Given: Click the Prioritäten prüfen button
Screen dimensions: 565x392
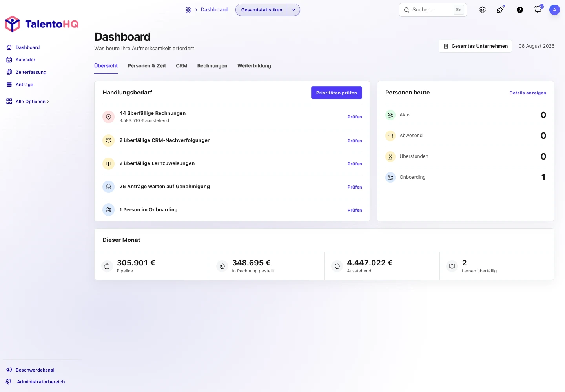Looking at the screenshot, I should 337,93.
